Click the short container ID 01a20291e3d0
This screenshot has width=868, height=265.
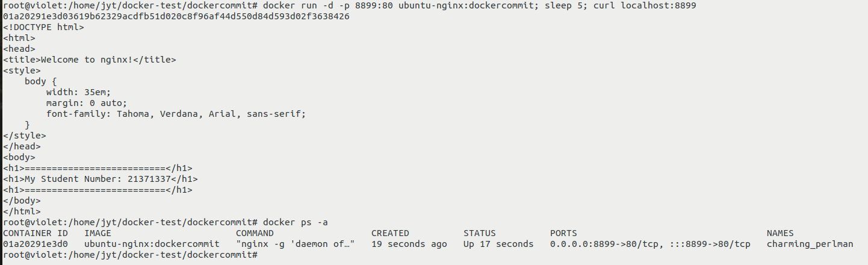(36, 244)
